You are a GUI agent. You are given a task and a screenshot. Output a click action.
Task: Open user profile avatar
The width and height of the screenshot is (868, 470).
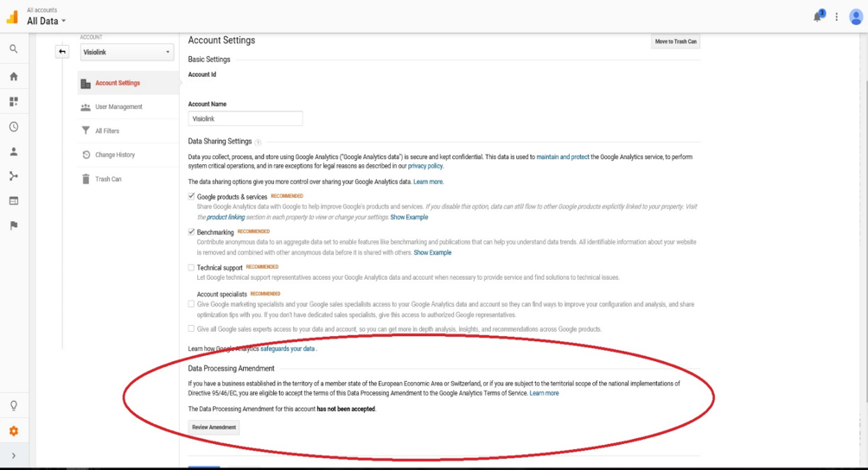(855, 17)
